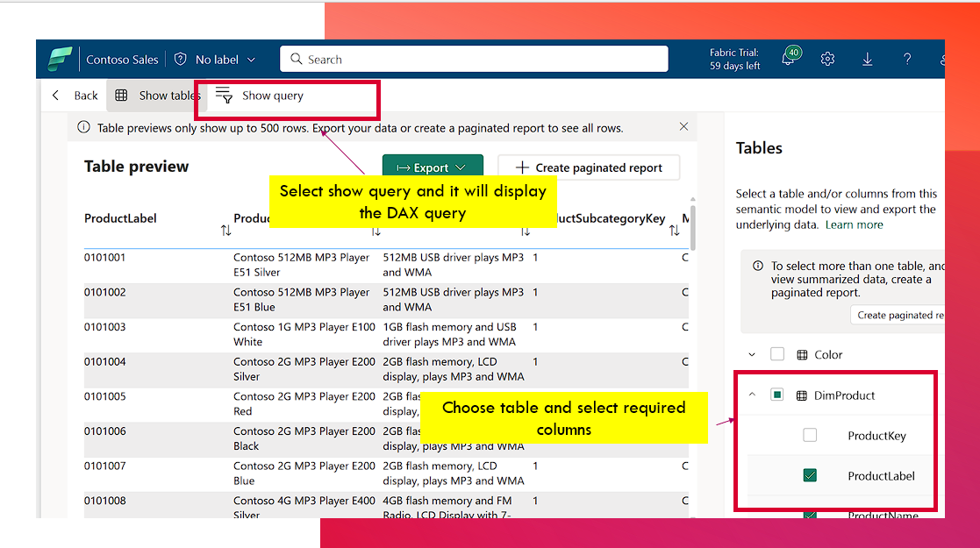Open the Export dropdown button
Image resolution: width=980 pixels, height=548 pixels.
[432, 167]
